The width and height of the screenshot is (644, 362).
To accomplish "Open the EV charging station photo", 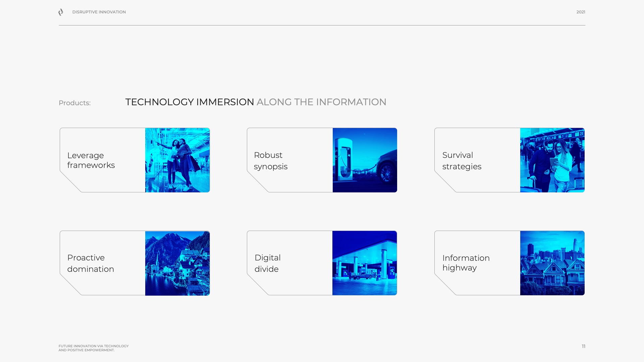I will pyautogui.click(x=365, y=160).
